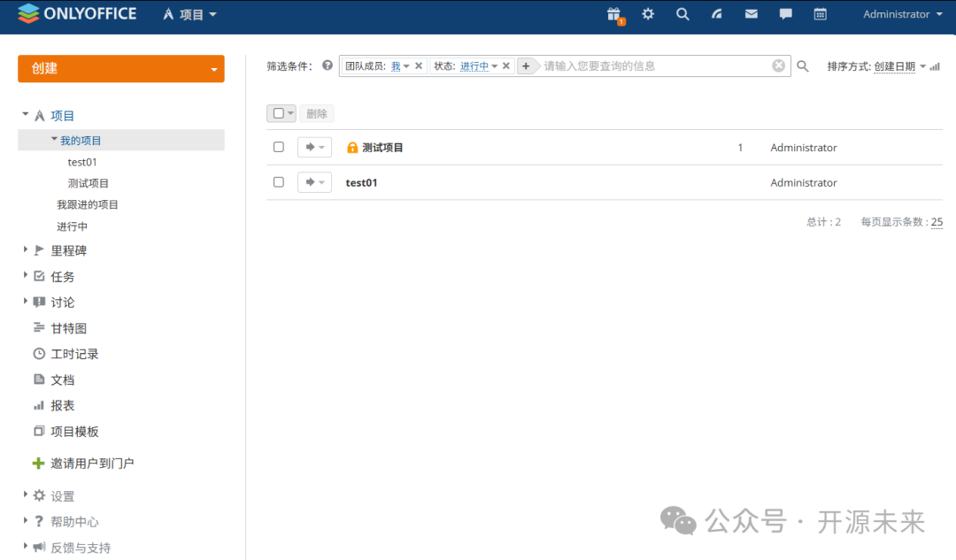Open the gifts notification icon in top bar
The width and height of the screenshot is (956, 560).
[614, 14]
